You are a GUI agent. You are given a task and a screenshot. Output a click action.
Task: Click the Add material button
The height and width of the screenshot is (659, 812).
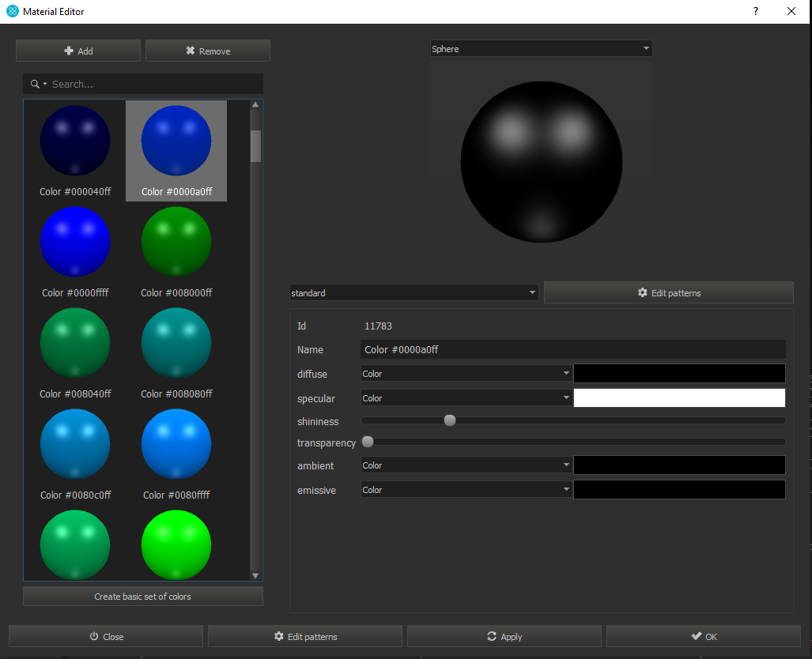pyautogui.click(x=78, y=51)
